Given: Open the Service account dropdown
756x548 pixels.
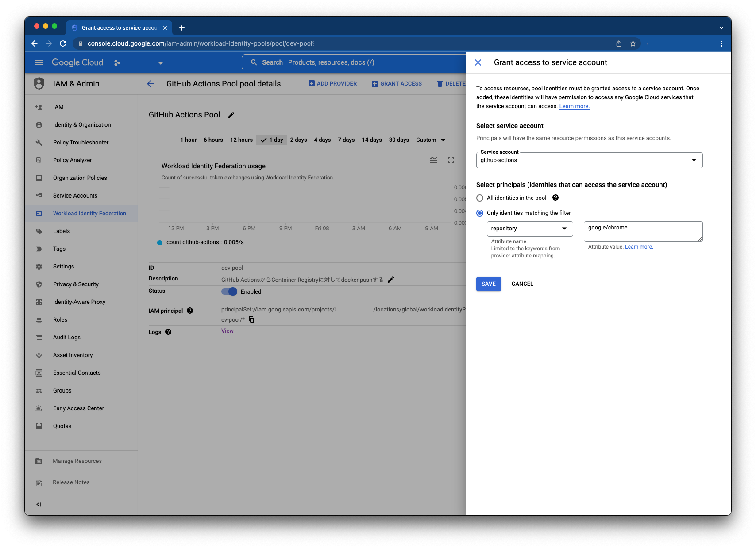Looking at the screenshot, I should point(589,160).
